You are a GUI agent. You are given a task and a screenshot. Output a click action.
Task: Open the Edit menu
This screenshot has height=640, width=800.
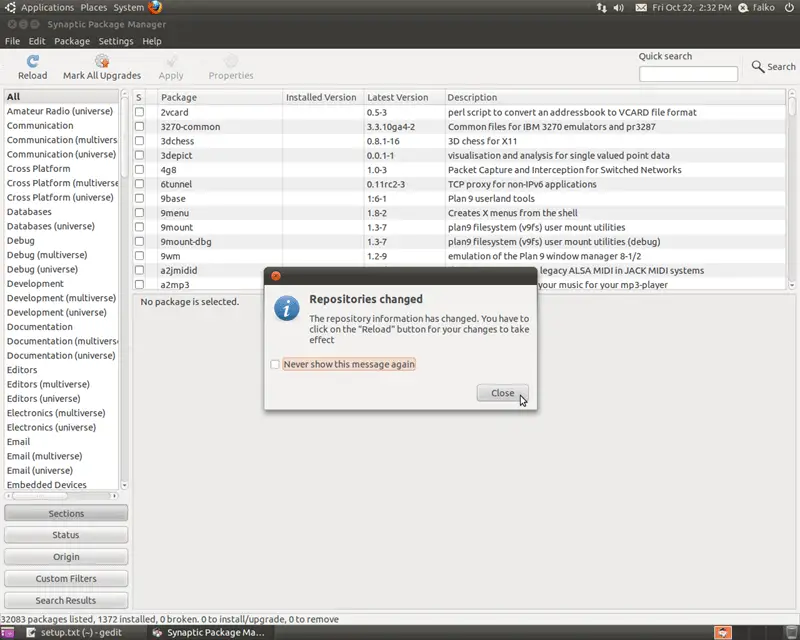click(x=37, y=41)
